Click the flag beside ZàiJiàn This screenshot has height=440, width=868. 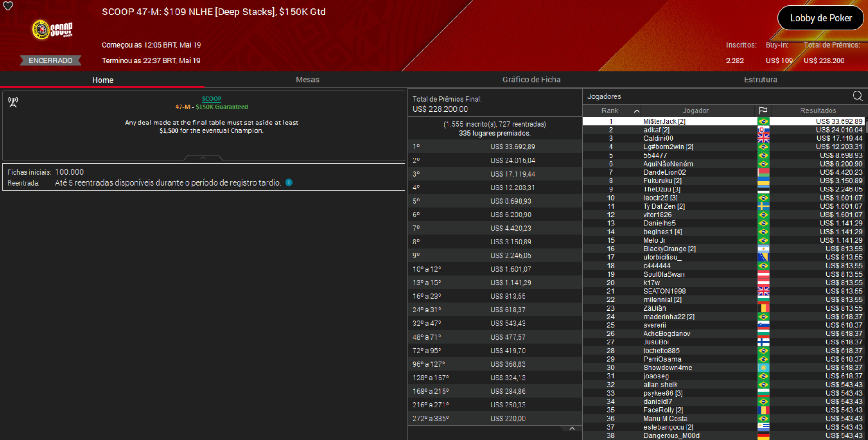[x=763, y=308]
